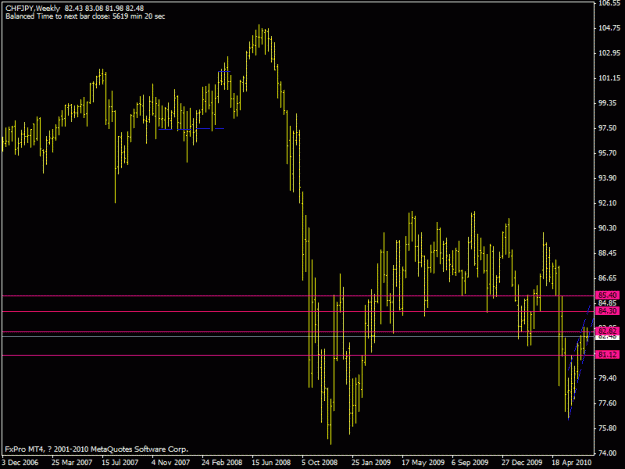Click the CHFJPY,Weekly chart title text
625x469 pixels.
pos(33,8)
